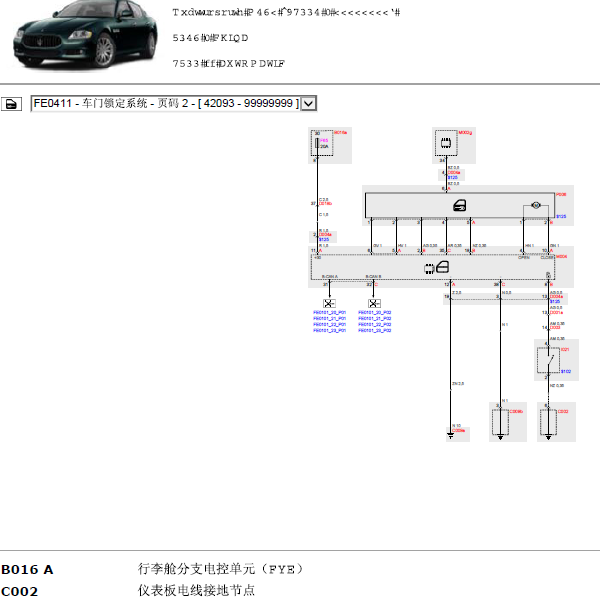600x605 pixels.
Task: Open link FE0101_20_P01
Action: (330, 313)
